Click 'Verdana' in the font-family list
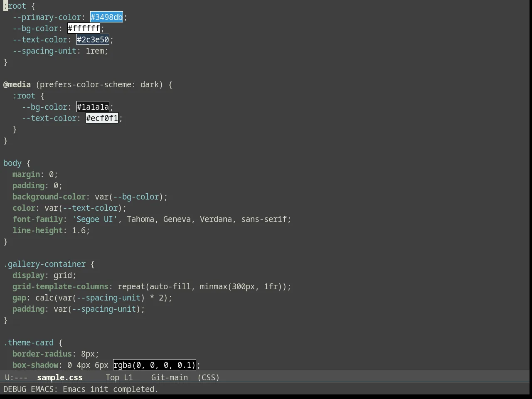This screenshot has height=399, width=532. pos(216,219)
